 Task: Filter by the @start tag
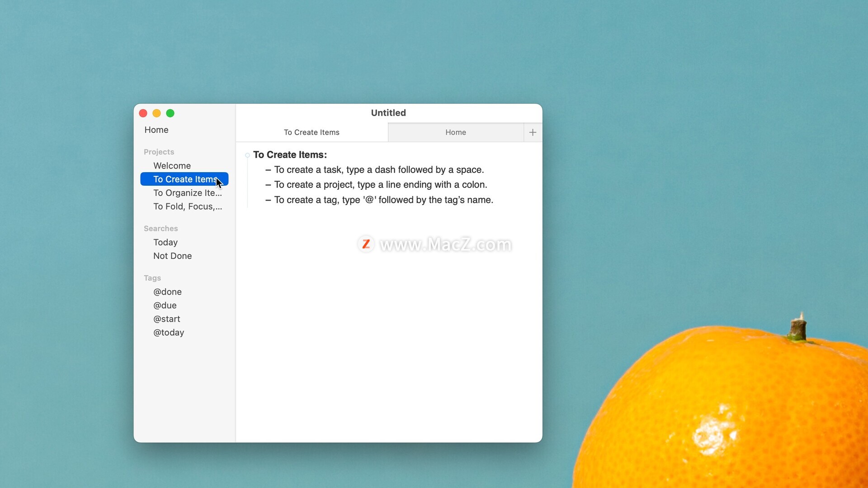[167, 319]
